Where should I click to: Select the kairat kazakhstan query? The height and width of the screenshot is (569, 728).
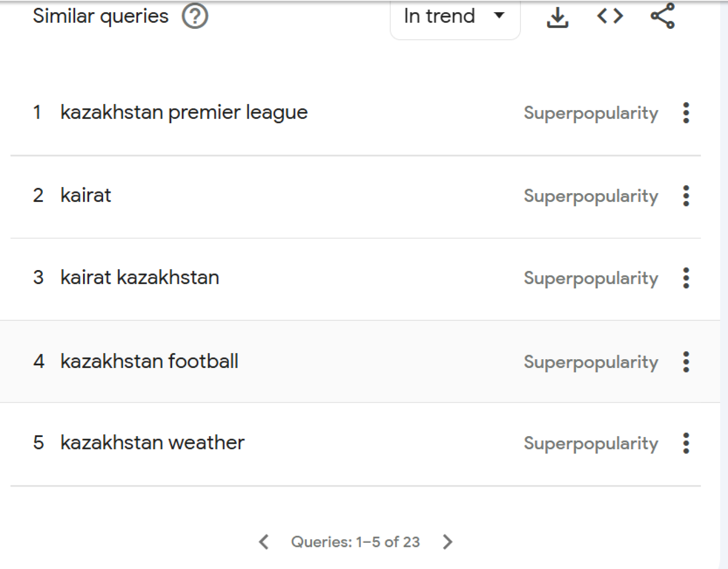pos(140,278)
